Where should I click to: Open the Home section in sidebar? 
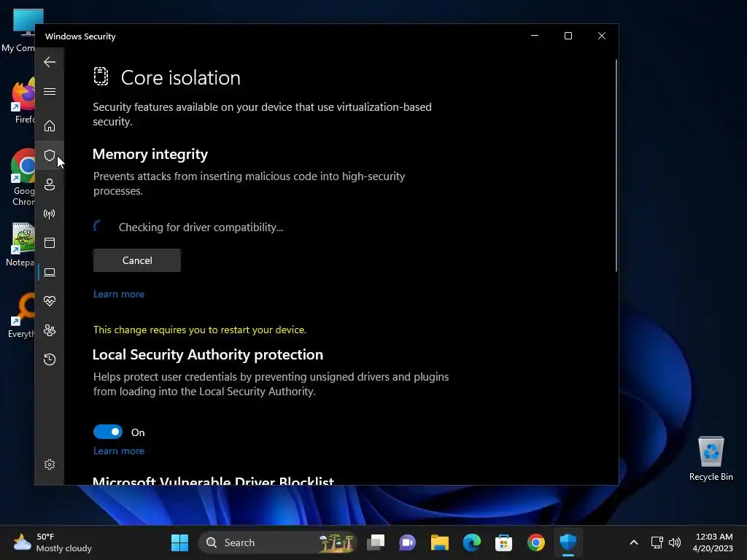click(50, 125)
